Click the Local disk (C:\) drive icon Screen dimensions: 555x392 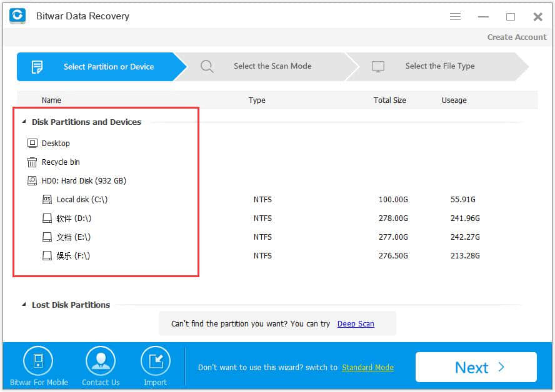[x=47, y=199]
